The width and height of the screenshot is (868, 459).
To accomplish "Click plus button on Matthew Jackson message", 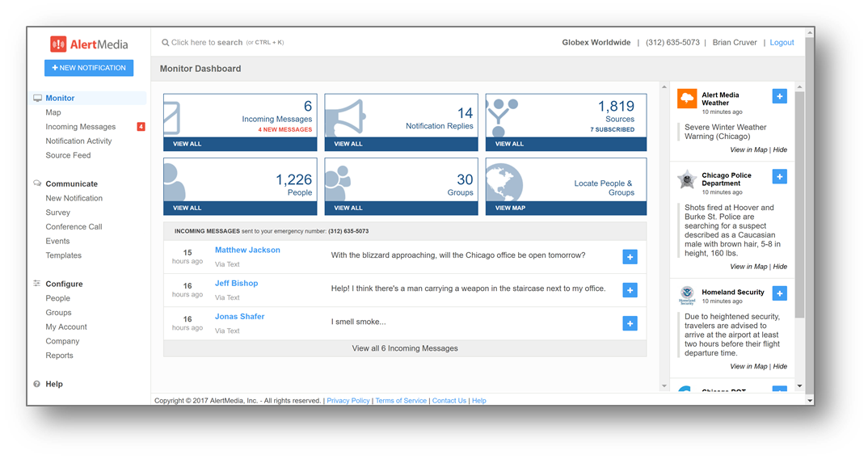I will 630,257.
